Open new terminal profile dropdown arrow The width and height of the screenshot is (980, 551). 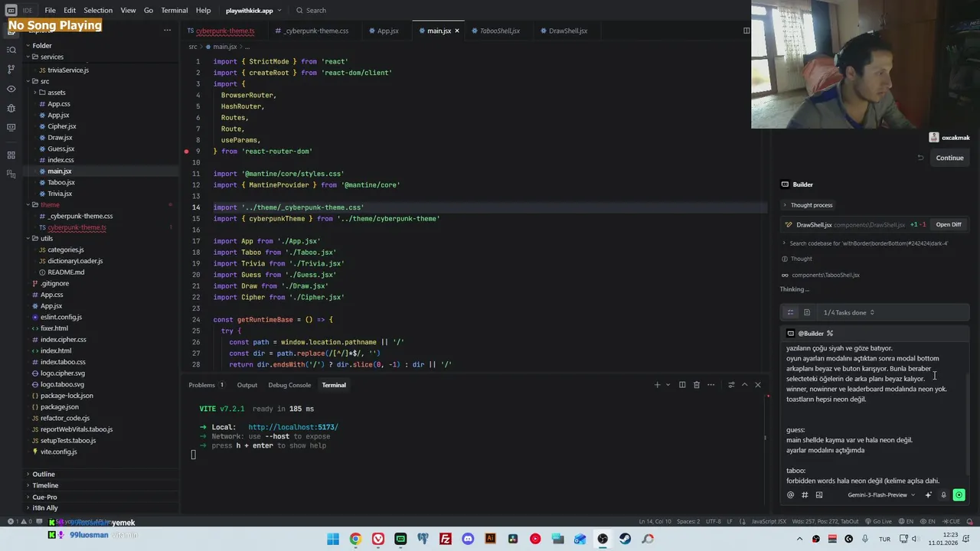pyautogui.click(x=668, y=385)
